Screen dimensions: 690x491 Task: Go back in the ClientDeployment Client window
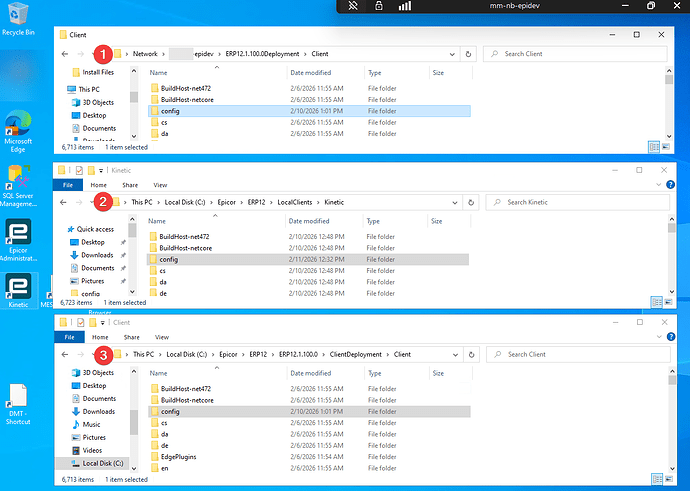pyautogui.click(x=65, y=355)
